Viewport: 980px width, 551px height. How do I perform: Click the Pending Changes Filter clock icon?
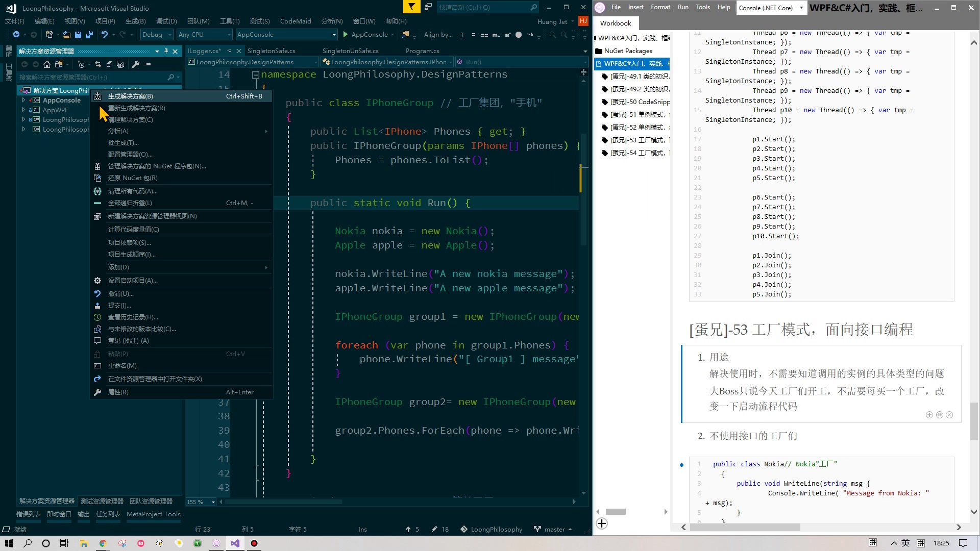click(x=81, y=64)
